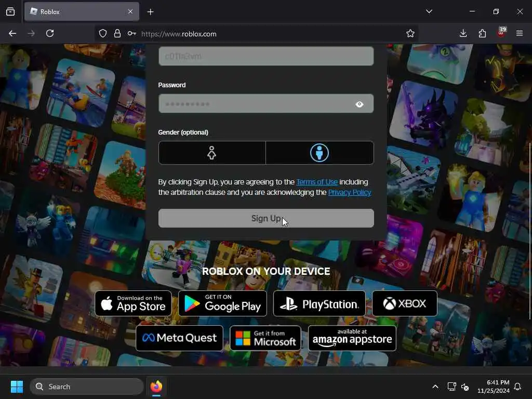Close the Roblox tab
The height and width of the screenshot is (399, 532).
coord(130,11)
